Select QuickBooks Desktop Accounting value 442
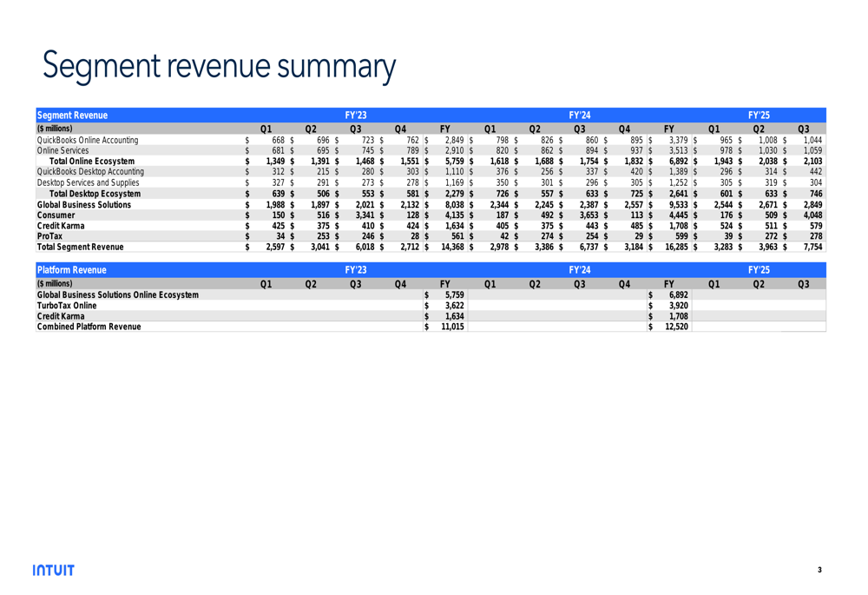Screen dimensions: 868x595 [816, 172]
